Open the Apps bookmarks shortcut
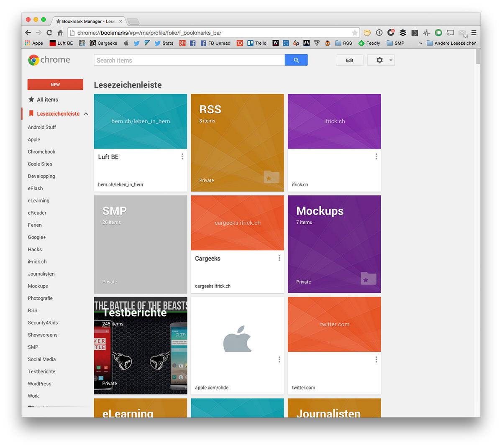The image size is (502, 448). pyautogui.click(x=34, y=43)
